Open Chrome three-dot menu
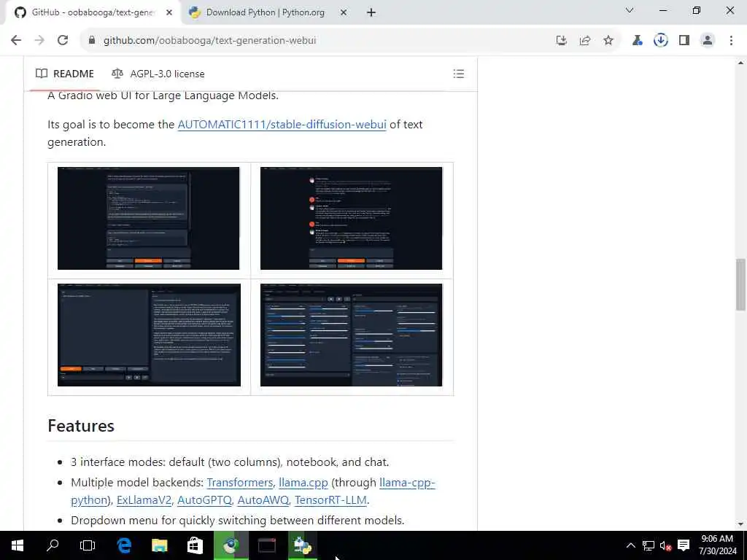The height and width of the screenshot is (560, 747). [x=731, y=41]
